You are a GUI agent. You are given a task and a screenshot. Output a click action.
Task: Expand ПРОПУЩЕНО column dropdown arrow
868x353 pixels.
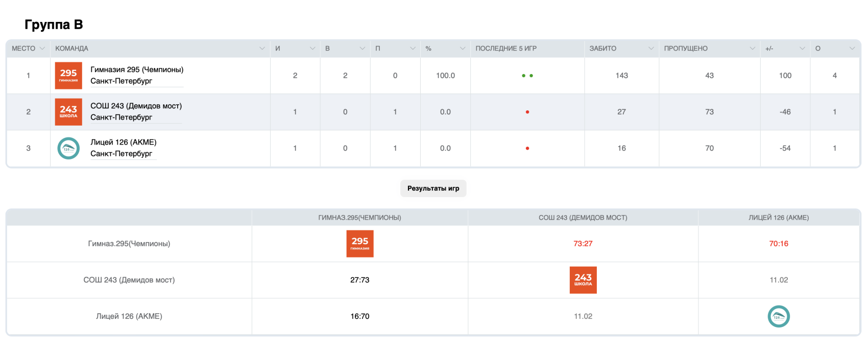[752, 49]
